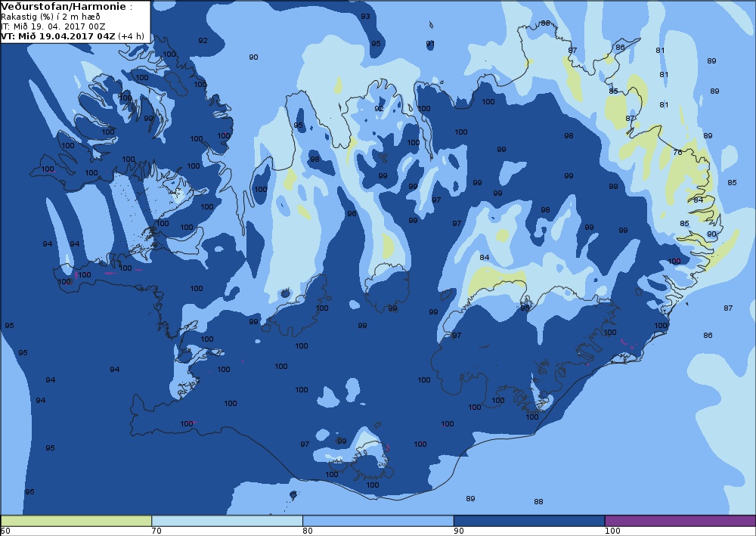756x536 pixels.
Task: Click the humidity value 93 on the map
Action: (365, 17)
